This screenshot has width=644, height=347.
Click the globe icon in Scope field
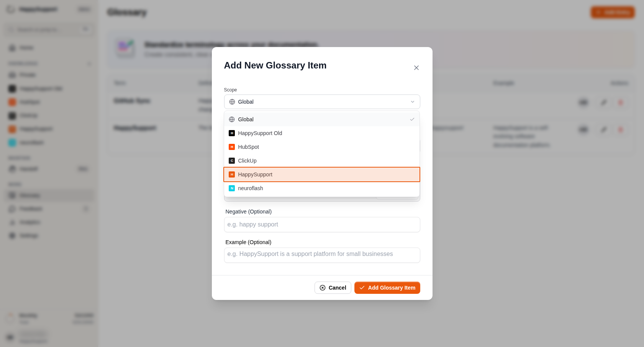pos(232,102)
